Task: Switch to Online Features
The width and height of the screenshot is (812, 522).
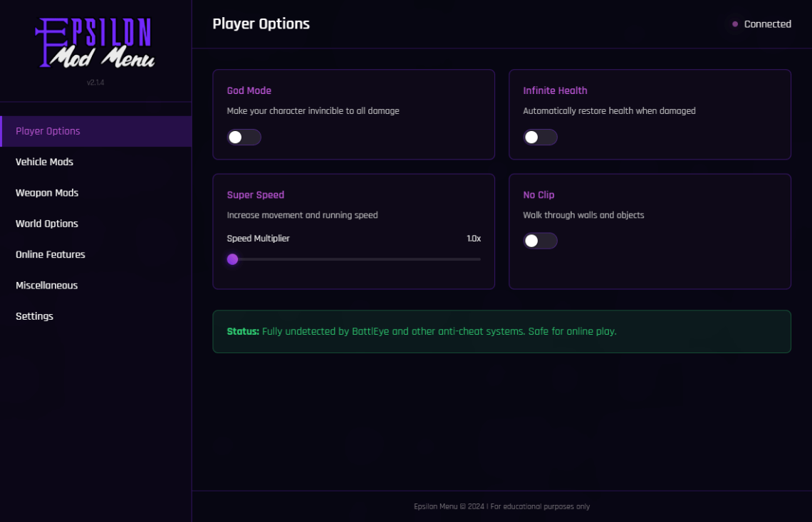Action: pos(96,254)
